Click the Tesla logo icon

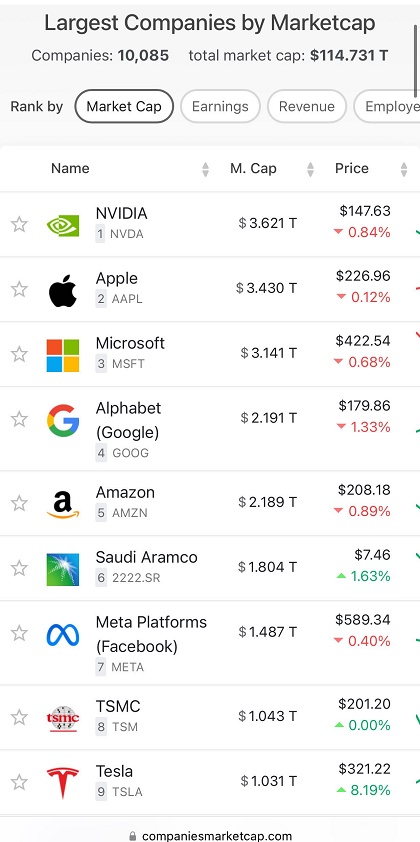pos(63,783)
